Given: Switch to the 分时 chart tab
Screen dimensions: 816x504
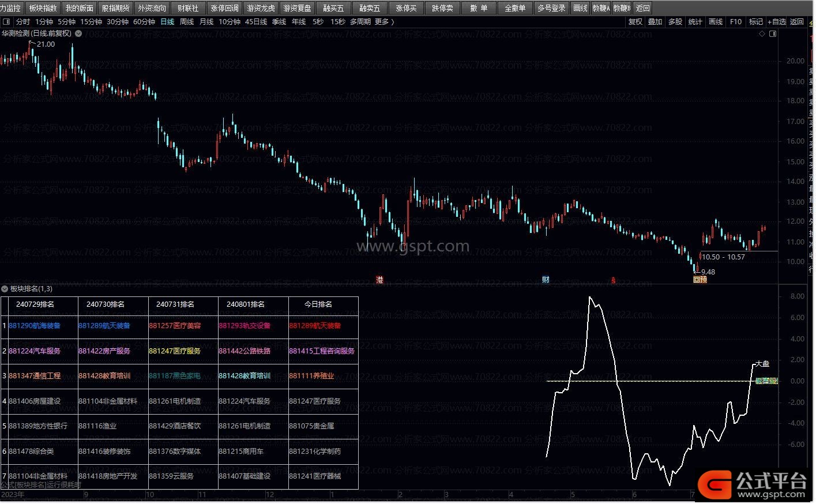Looking at the screenshot, I should coord(23,22).
